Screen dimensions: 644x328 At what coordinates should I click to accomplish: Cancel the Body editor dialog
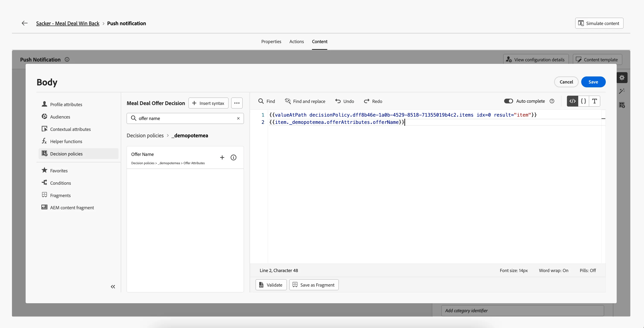coord(566,82)
